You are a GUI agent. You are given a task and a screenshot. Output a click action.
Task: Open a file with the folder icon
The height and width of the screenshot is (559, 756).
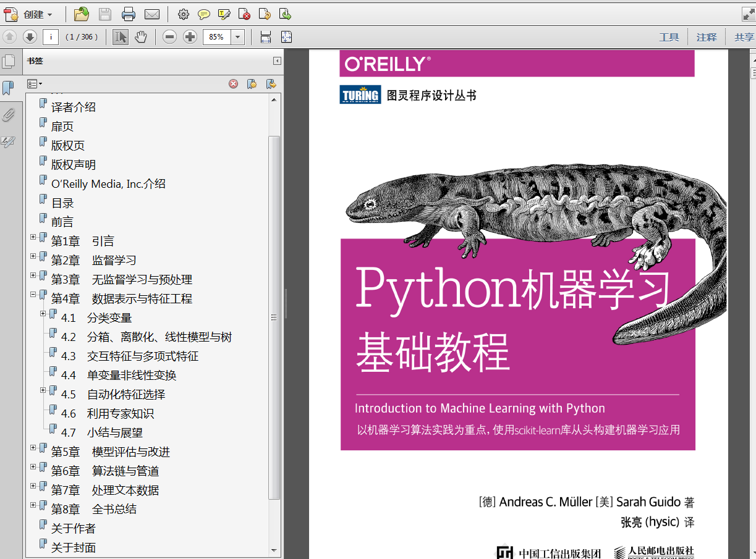tap(81, 14)
